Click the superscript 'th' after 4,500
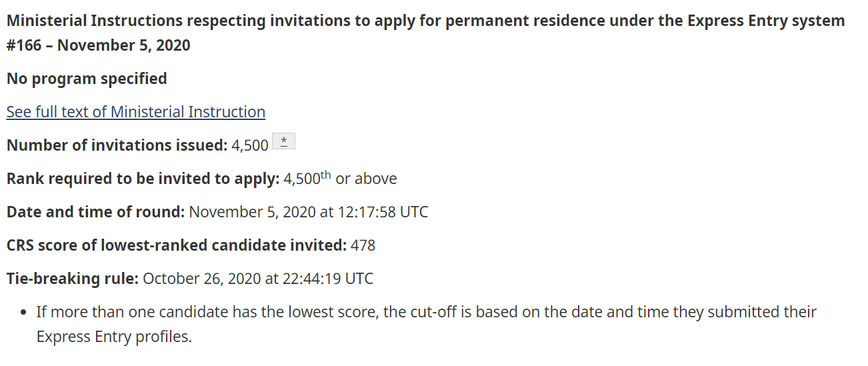 pos(325,175)
